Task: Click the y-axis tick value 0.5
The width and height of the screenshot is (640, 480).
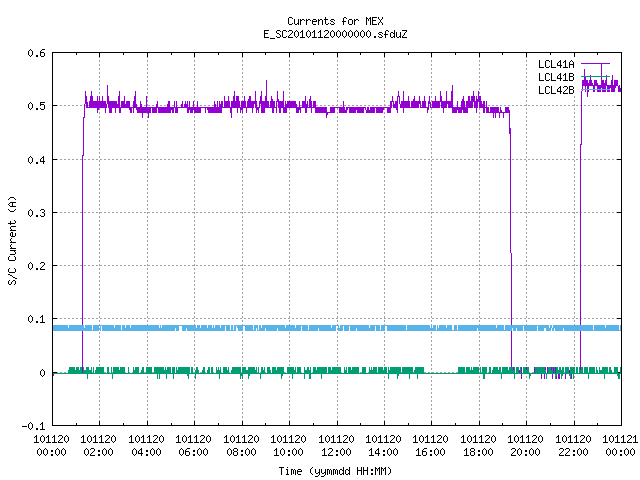Action: point(36,106)
